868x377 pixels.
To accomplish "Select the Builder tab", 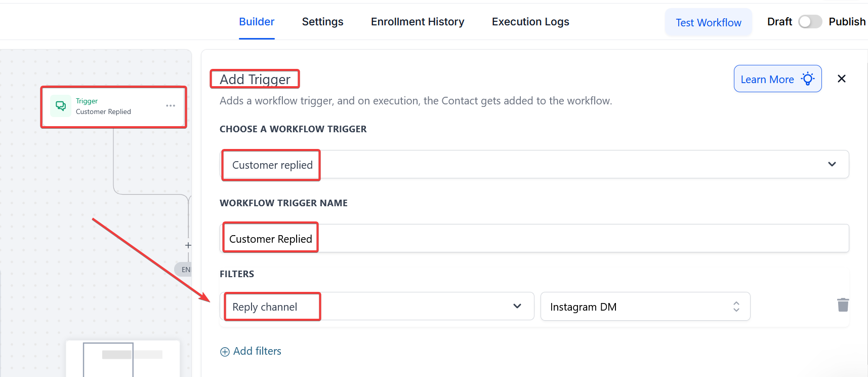I will pyautogui.click(x=257, y=22).
